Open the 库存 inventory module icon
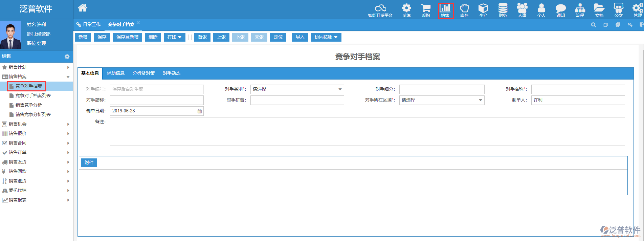The width and height of the screenshot is (644, 241). (464, 10)
